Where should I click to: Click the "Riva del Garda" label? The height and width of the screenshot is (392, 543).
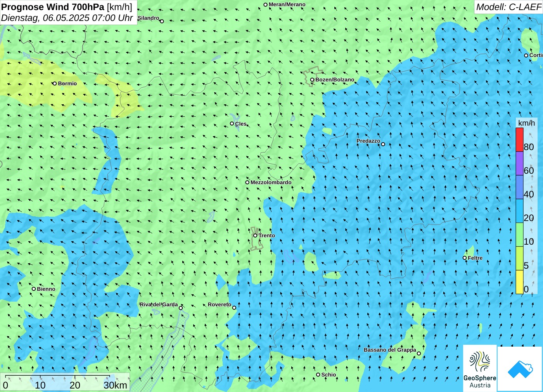tap(159, 305)
